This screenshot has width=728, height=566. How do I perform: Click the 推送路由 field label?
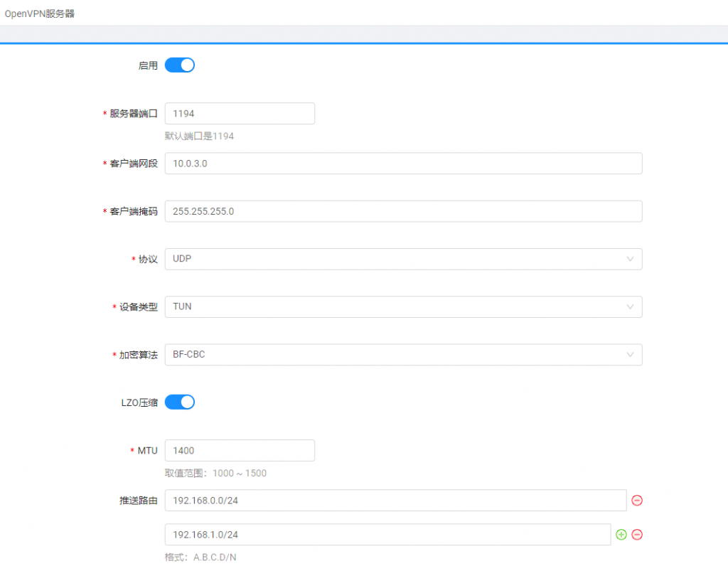(x=138, y=501)
